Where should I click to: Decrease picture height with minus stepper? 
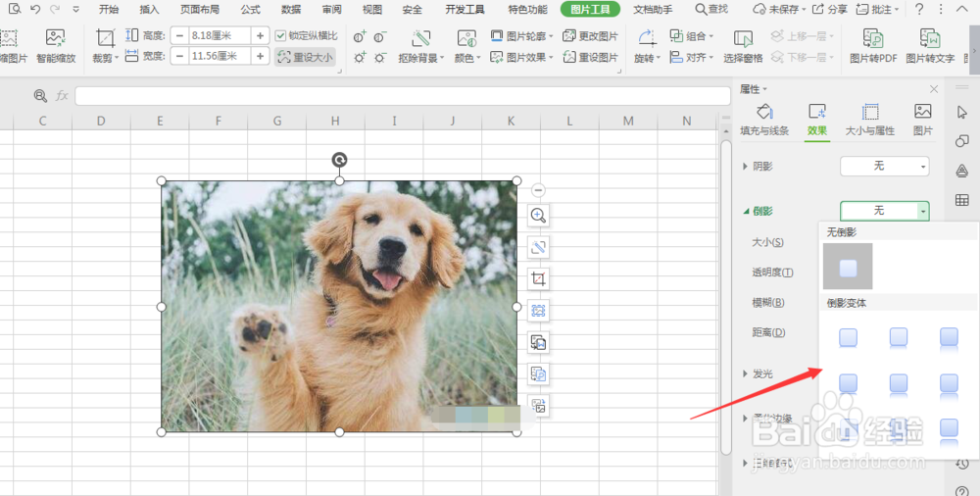point(180,35)
